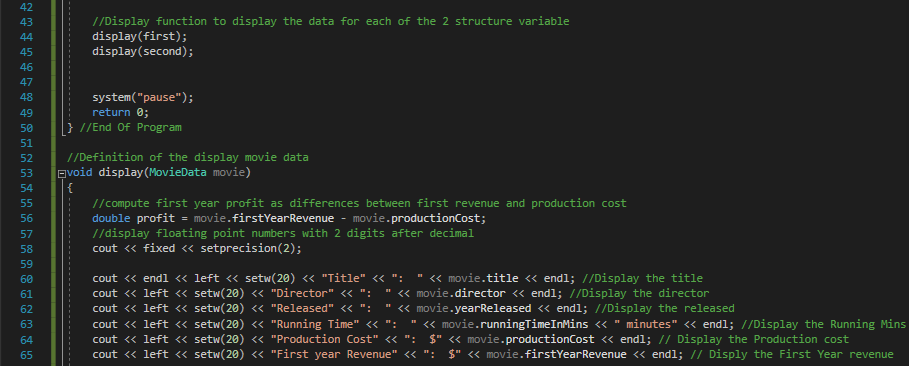The height and width of the screenshot is (366, 909).
Task: Click the 'Definition of the display movie data' comment
Action: [x=188, y=158]
